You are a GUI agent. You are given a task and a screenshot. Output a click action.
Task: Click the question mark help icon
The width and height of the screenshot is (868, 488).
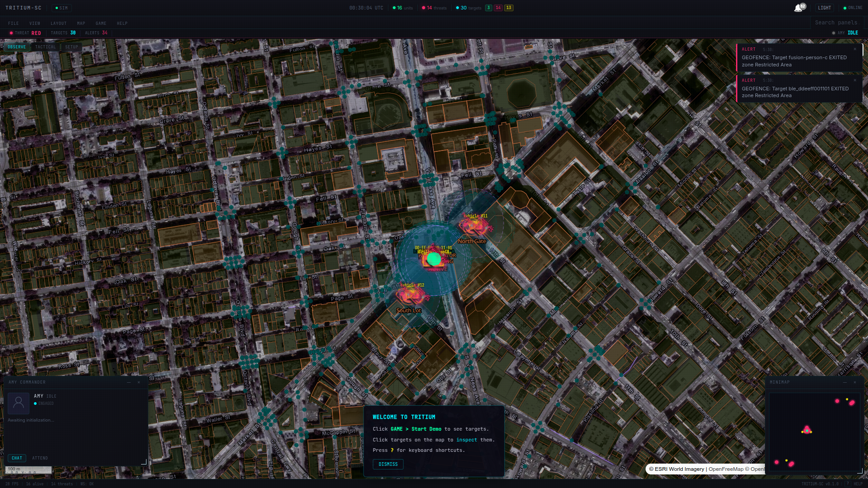[848, 483]
